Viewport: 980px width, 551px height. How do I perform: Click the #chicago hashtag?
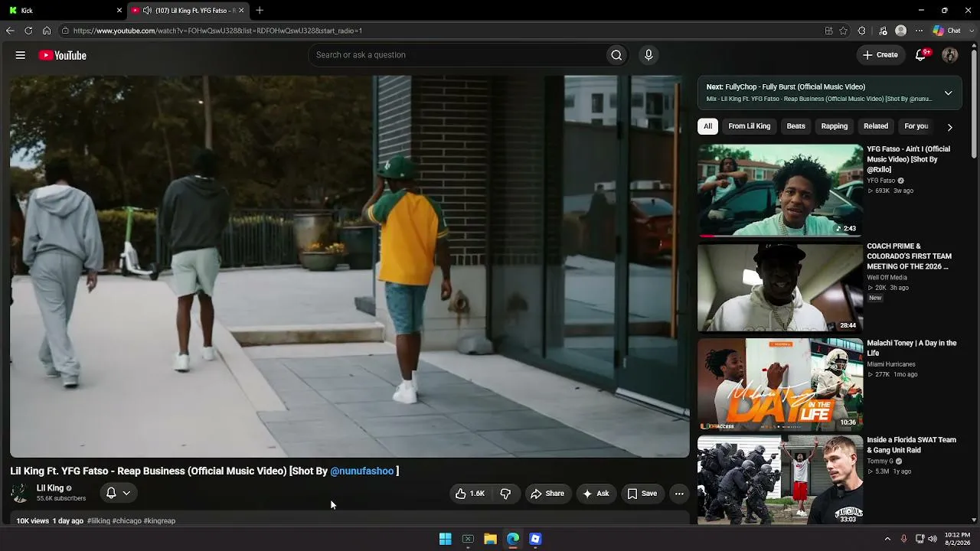tap(127, 521)
